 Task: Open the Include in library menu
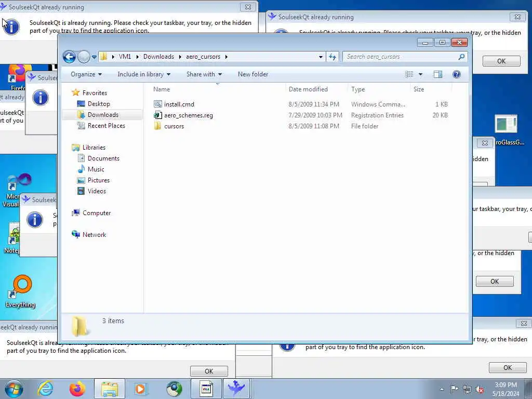pyautogui.click(x=144, y=74)
